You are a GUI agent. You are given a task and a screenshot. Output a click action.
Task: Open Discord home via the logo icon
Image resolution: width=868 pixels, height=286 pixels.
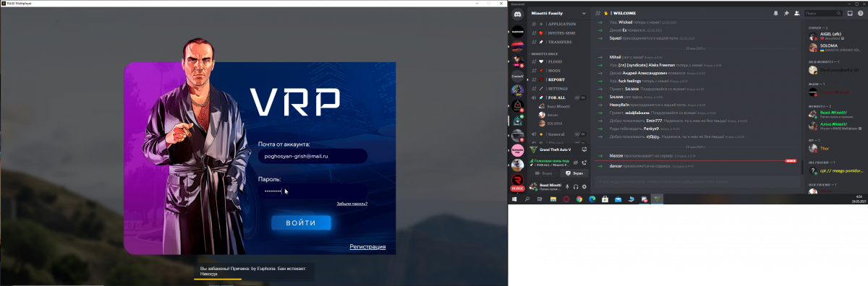pos(518,14)
